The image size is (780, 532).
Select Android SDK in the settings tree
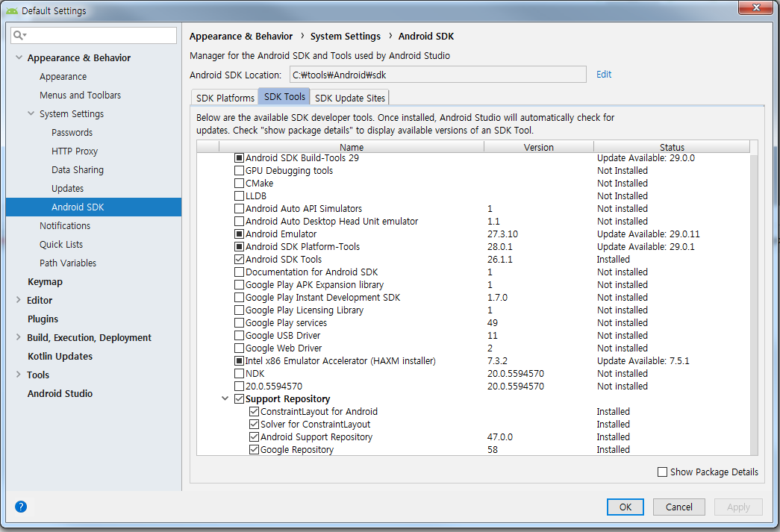click(93, 207)
